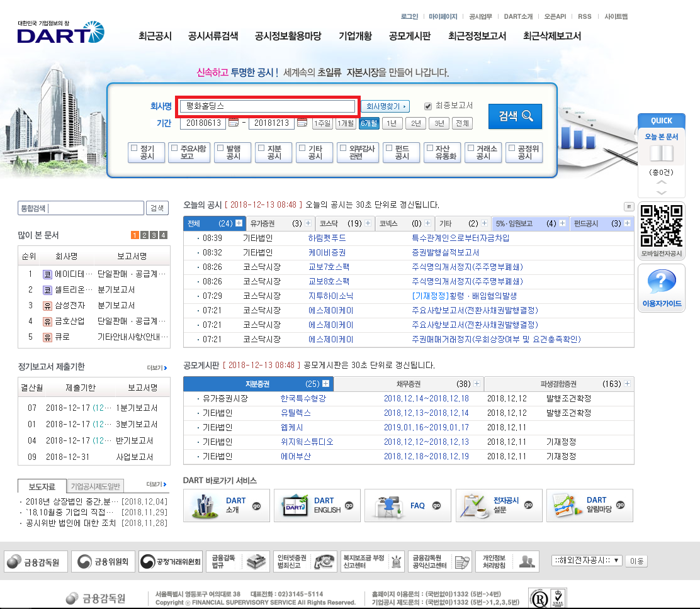Click the 회사명 input field
Screen dimensions: 700x609
click(268, 106)
